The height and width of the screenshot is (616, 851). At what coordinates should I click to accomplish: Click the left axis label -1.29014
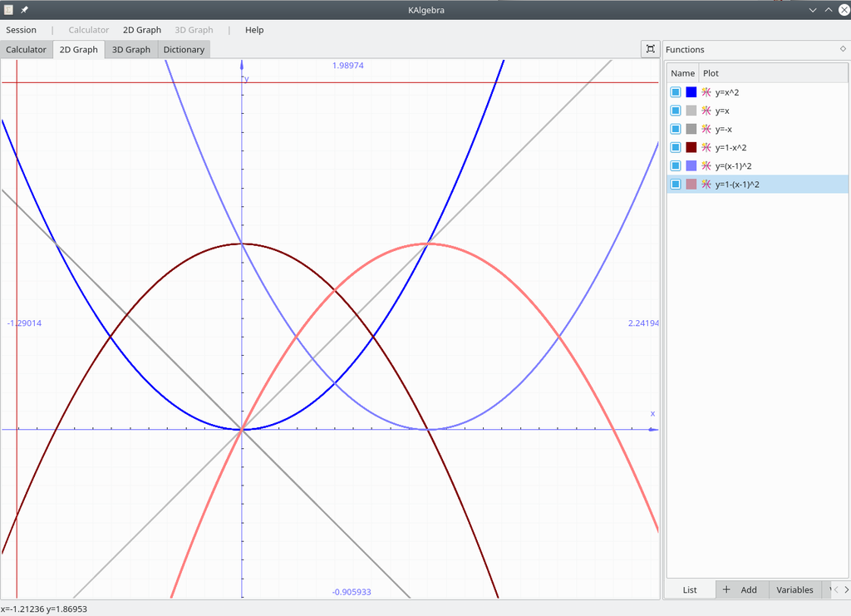[24, 323]
